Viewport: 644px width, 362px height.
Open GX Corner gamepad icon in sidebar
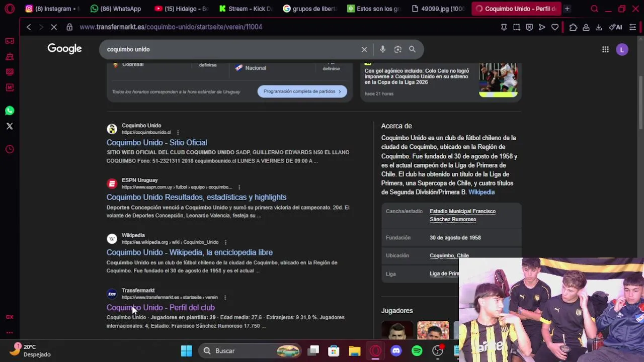[10, 41]
